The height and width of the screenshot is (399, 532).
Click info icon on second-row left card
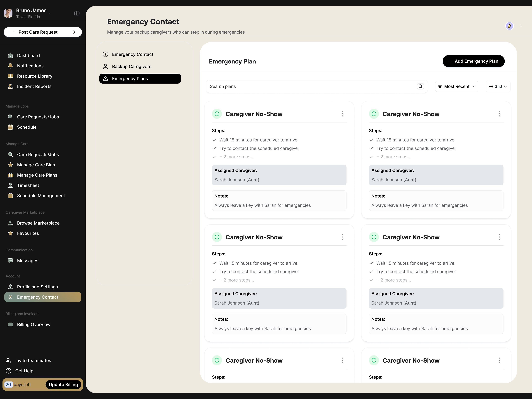217,237
